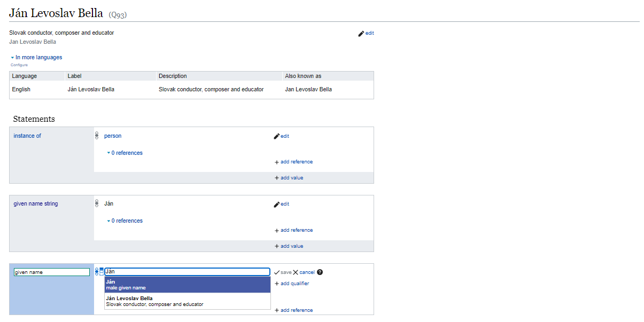Open the help question mark next to cancel
Viewport: 644px width, 322px height.
tap(320, 272)
